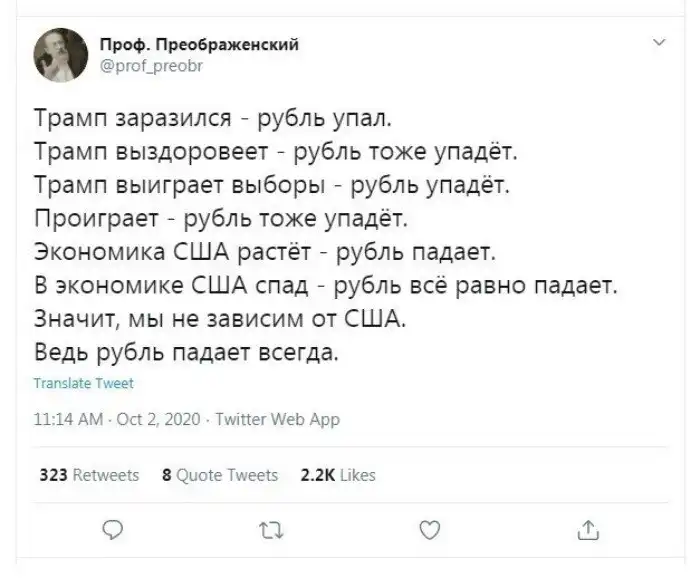Open the tweet's more options chevron
Viewport: 700px width, 588px height.
(658, 43)
